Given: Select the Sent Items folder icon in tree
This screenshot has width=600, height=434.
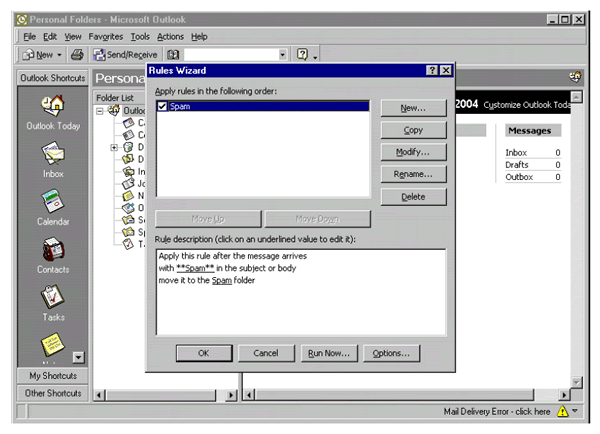Looking at the screenshot, I should 128,220.
